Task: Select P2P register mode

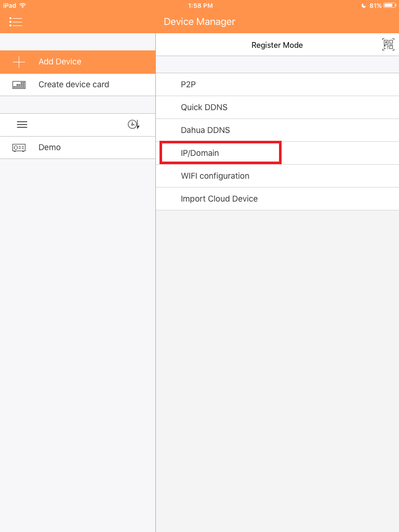Action: [188, 85]
